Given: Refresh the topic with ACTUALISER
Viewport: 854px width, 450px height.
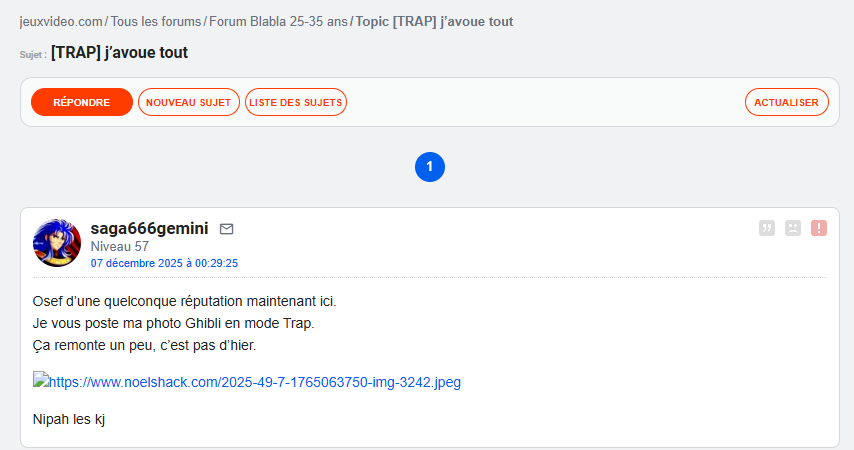Looking at the screenshot, I should point(787,102).
